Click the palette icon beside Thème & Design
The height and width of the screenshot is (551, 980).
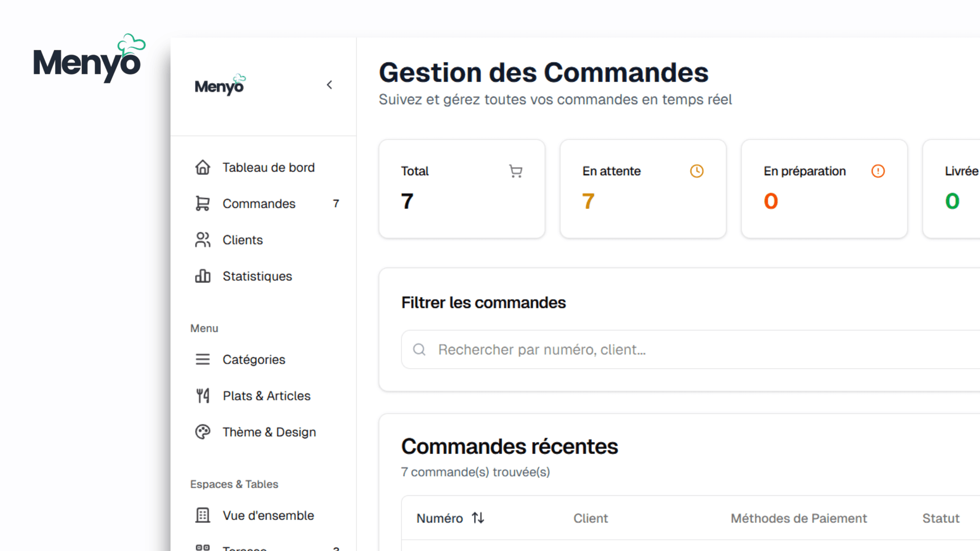click(203, 432)
